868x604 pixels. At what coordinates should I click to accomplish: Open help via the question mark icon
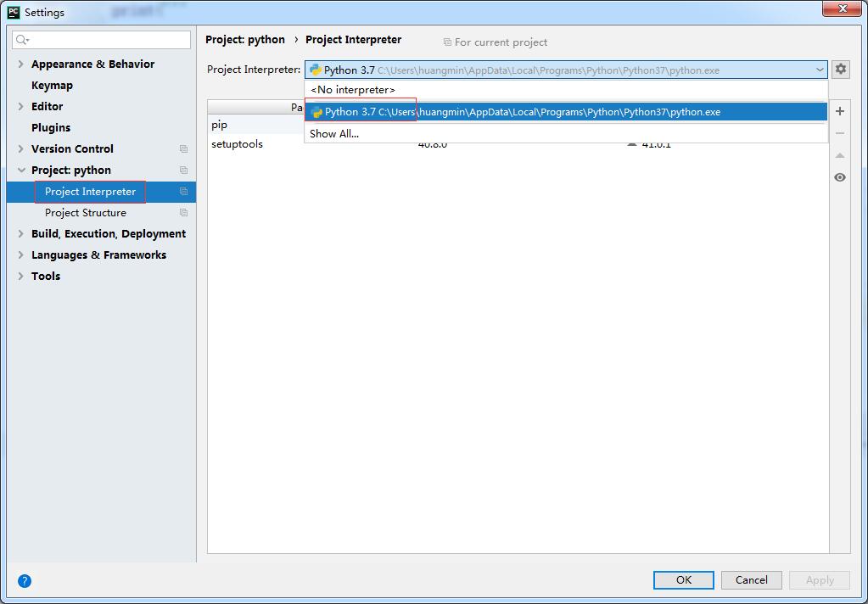click(25, 581)
